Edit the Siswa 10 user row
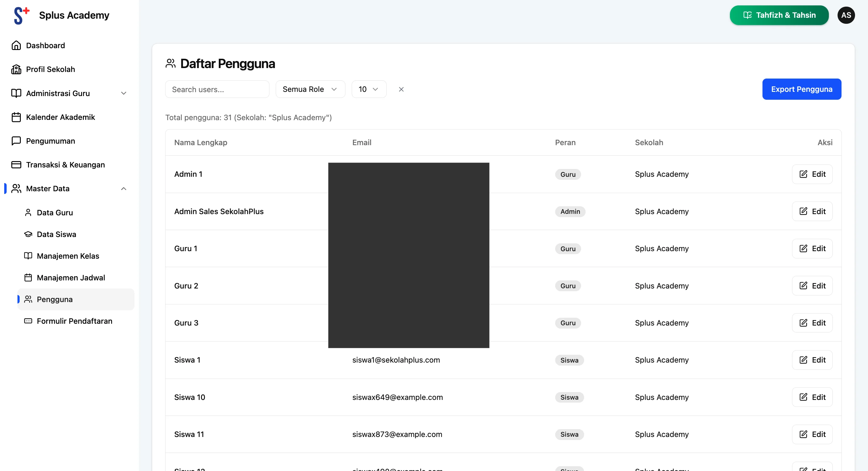The height and width of the screenshot is (471, 868). click(812, 397)
